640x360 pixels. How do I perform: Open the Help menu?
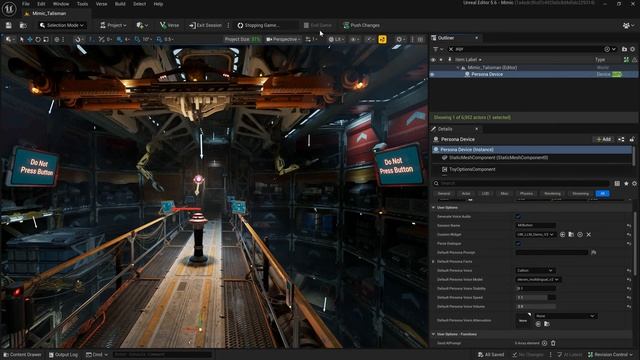[158, 4]
